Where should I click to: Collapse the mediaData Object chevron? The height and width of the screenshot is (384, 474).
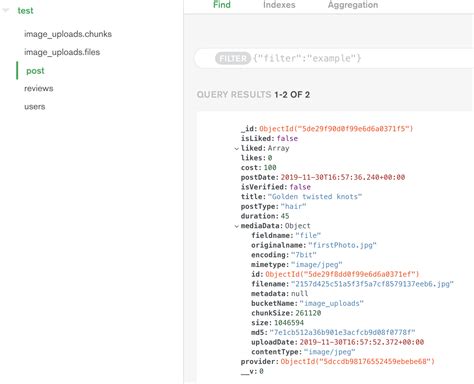point(236,226)
